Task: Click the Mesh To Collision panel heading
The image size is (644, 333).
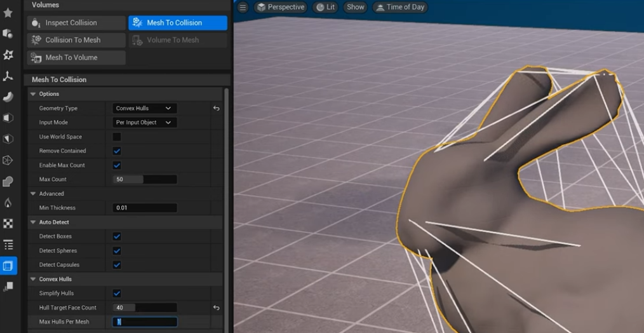Action: (x=59, y=80)
